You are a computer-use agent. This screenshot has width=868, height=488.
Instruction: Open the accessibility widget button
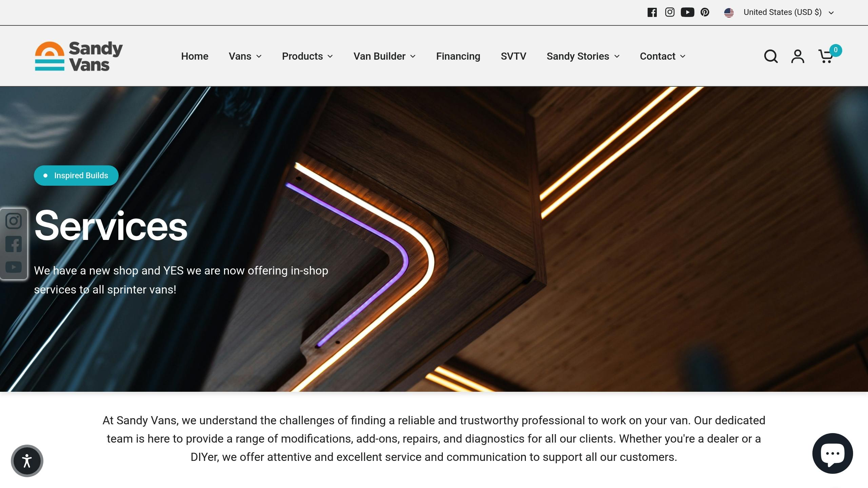point(27,461)
